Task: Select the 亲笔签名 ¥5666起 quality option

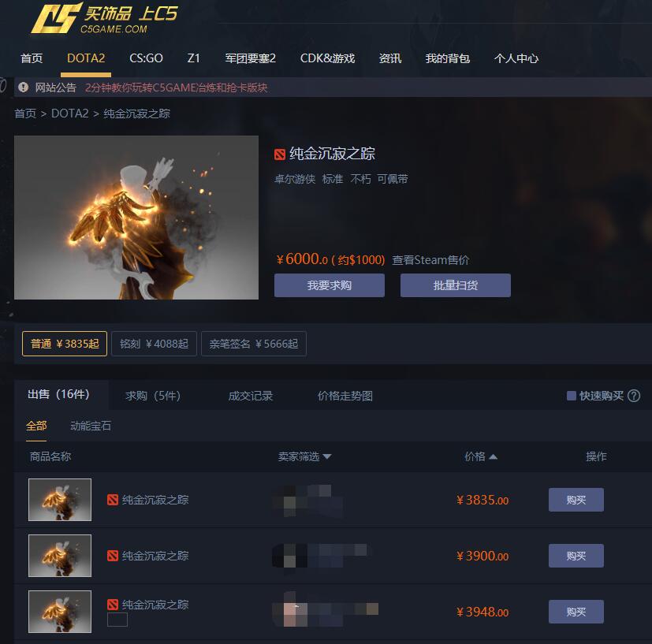Action: [254, 344]
